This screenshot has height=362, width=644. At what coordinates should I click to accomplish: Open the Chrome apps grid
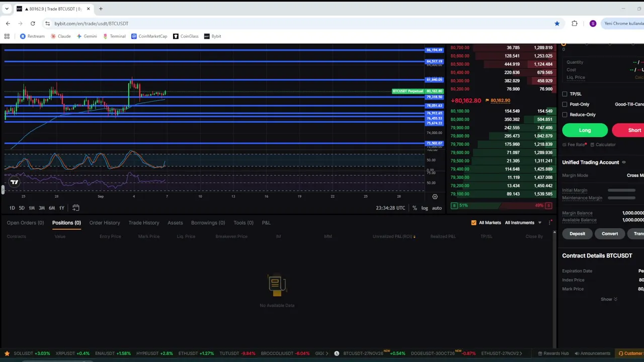click(x=7, y=36)
